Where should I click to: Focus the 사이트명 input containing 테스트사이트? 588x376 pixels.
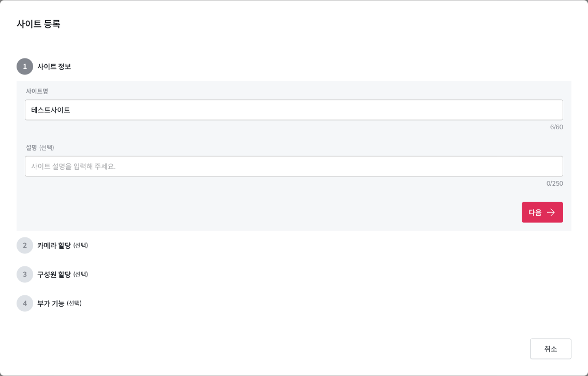point(294,110)
